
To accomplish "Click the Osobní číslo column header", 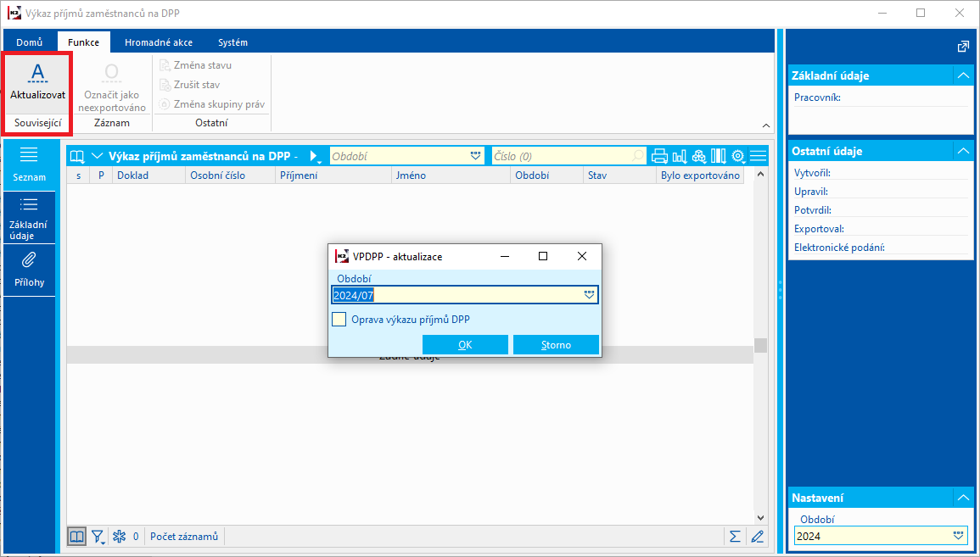I will click(x=230, y=175).
